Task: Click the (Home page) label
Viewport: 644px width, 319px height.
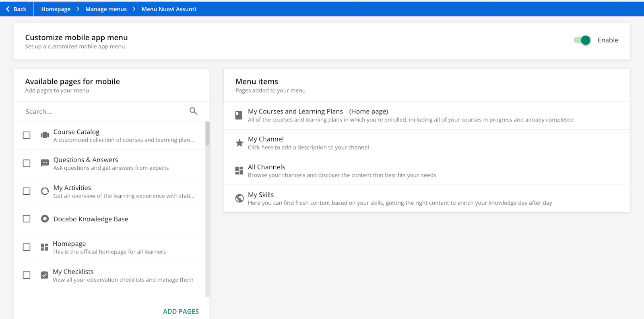Action: coord(369,111)
